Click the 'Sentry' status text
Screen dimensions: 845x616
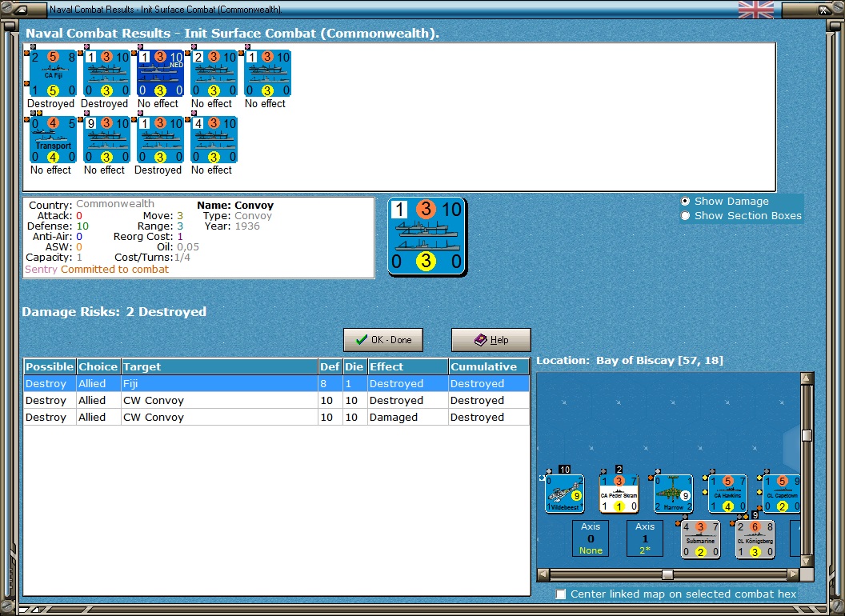click(x=41, y=270)
